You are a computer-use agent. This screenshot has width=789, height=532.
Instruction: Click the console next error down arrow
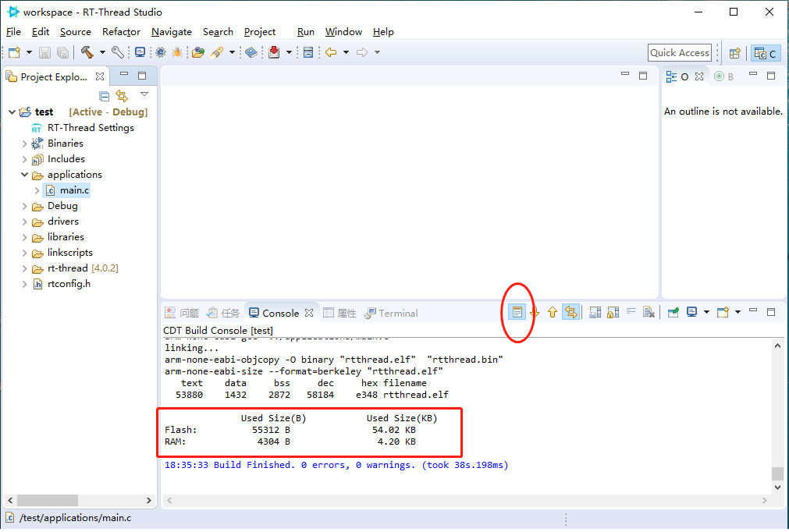535,313
